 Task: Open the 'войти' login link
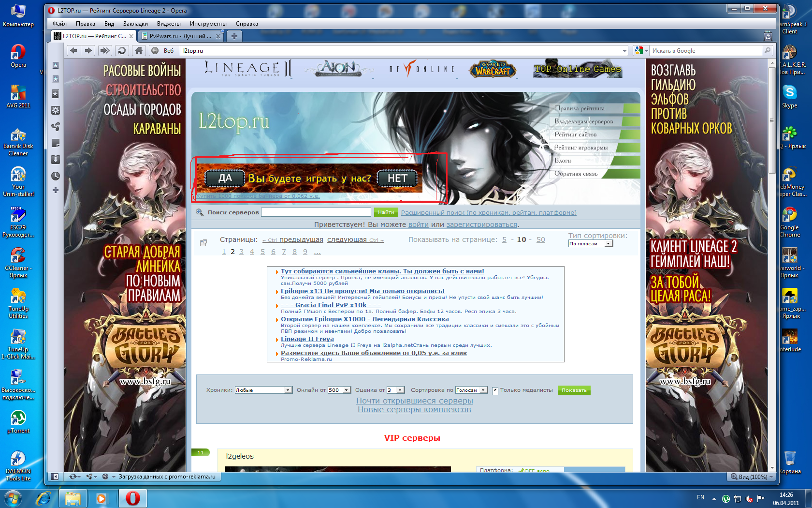click(419, 224)
